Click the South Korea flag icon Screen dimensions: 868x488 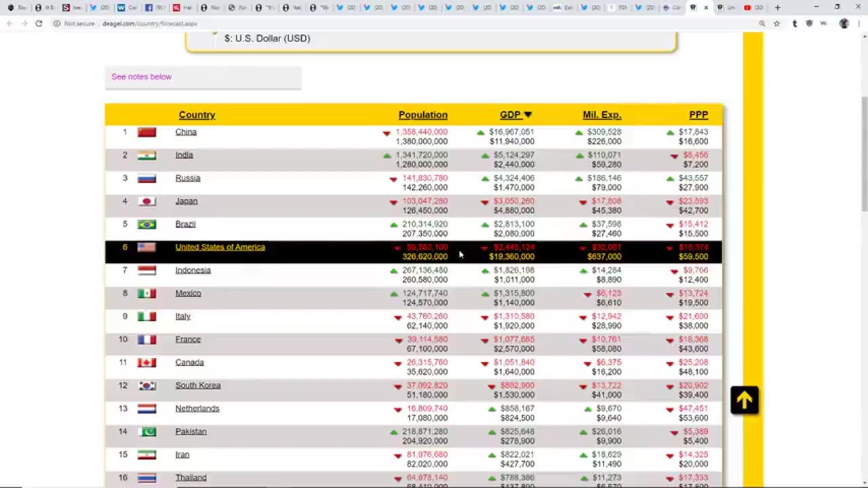click(146, 386)
